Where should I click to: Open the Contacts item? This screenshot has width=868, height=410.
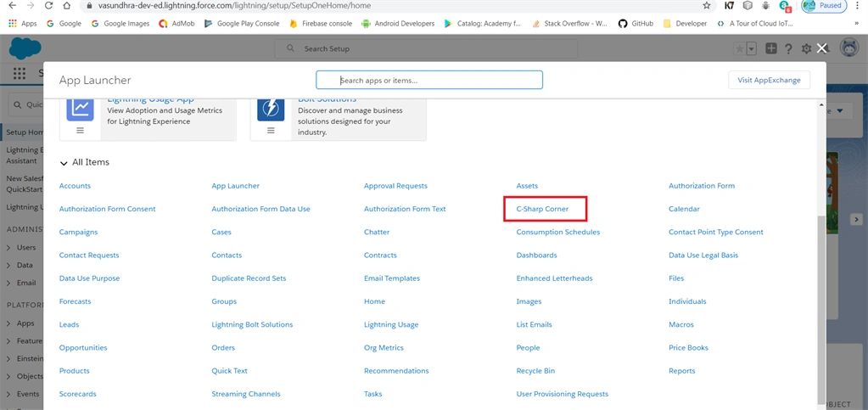click(x=227, y=256)
